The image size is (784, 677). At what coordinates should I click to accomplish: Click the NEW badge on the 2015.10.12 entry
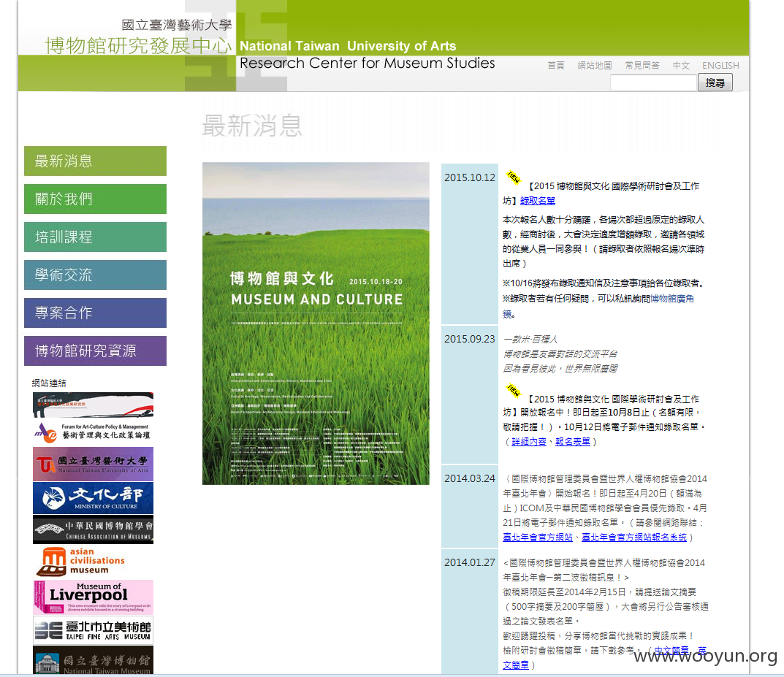click(x=514, y=177)
